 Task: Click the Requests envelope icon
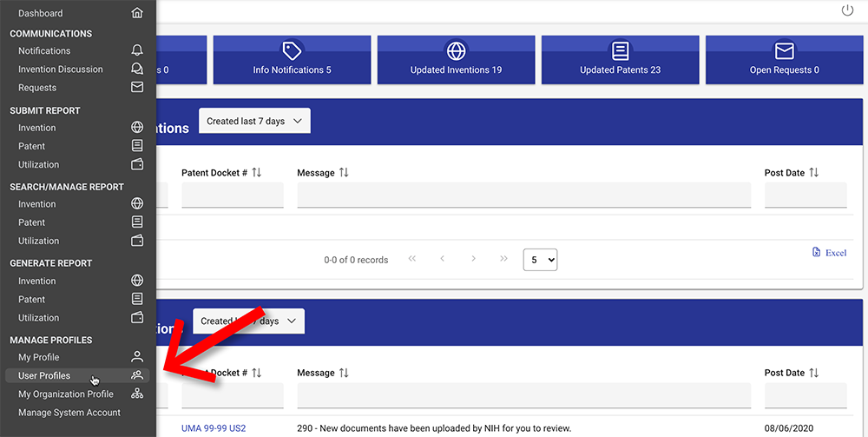click(x=136, y=88)
